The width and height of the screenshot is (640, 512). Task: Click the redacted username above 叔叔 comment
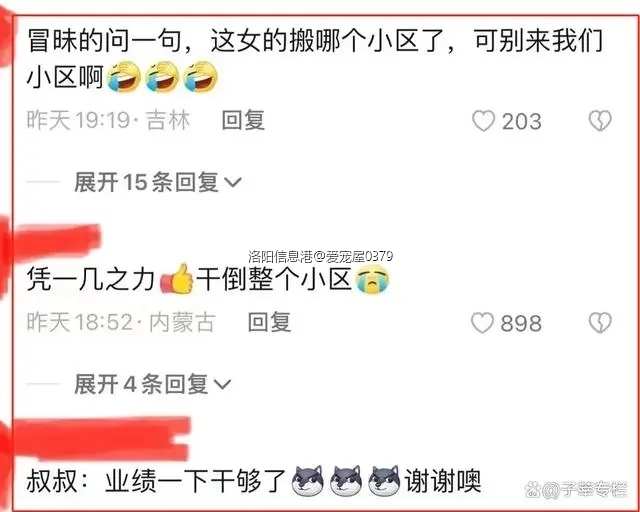tap(102, 439)
